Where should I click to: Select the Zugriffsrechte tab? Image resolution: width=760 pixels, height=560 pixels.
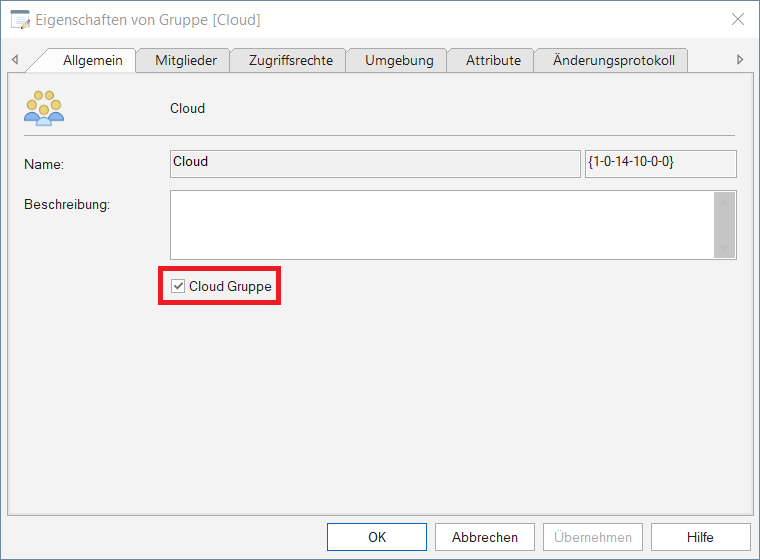(x=289, y=60)
